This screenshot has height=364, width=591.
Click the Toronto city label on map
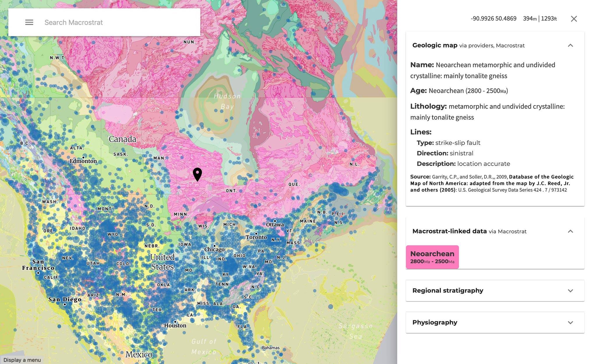point(256,237)
